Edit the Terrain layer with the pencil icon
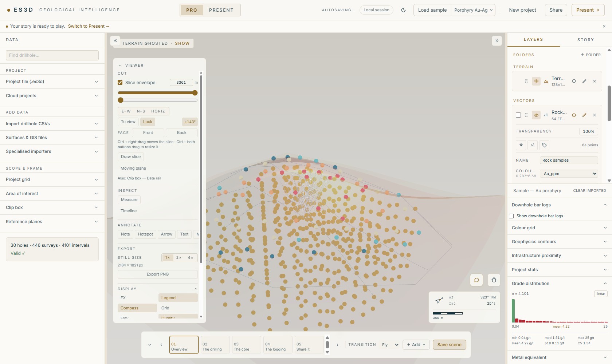This screenshot has width=612, height=364. (x=584, y=81)
